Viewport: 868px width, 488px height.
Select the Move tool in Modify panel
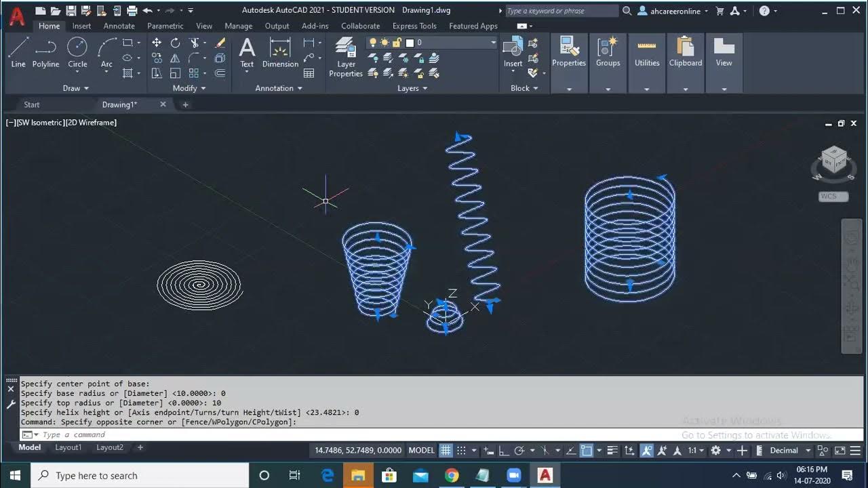click(x=157, y=43)
